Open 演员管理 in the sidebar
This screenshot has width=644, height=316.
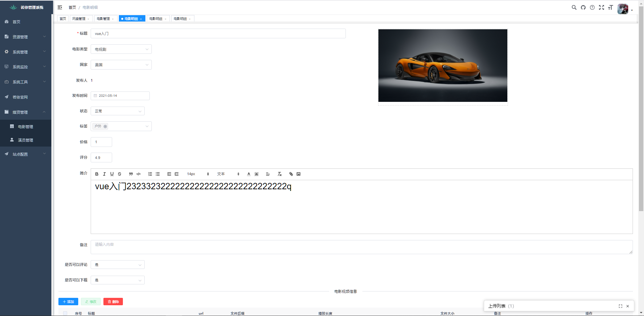pyautogui.click(x=26, y=140)
